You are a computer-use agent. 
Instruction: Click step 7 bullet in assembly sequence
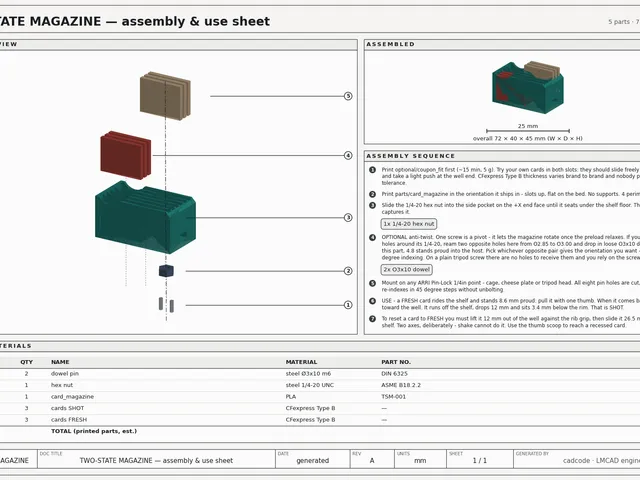372,319
